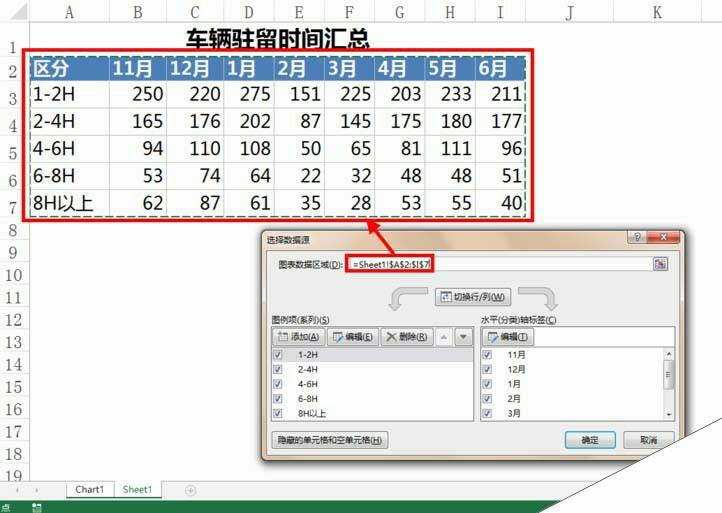The image size is (722, 513).
Task: Switch to the Chart1 sheet tab
Action: coord(90,490)
